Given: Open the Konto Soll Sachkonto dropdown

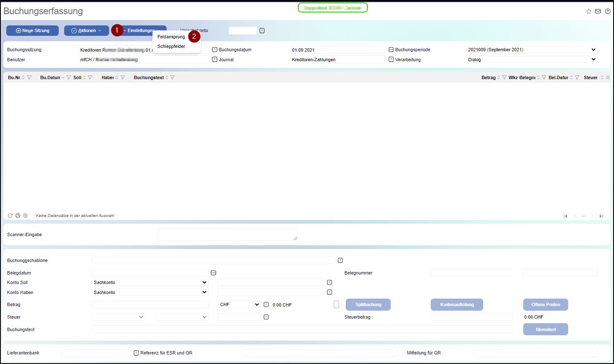Looking at the screenshot, I should tap(150, 282).
